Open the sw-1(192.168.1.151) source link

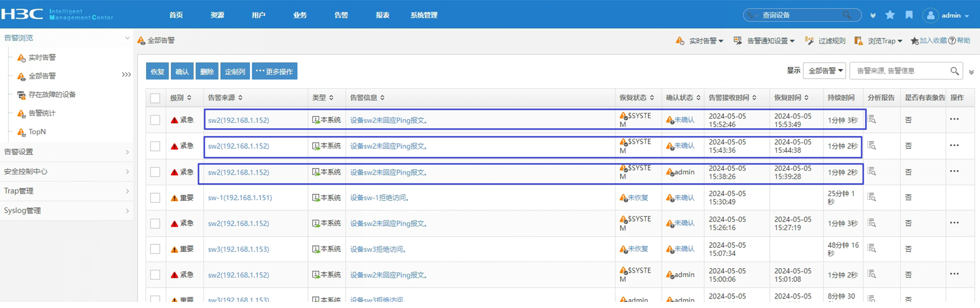(240, 197)
